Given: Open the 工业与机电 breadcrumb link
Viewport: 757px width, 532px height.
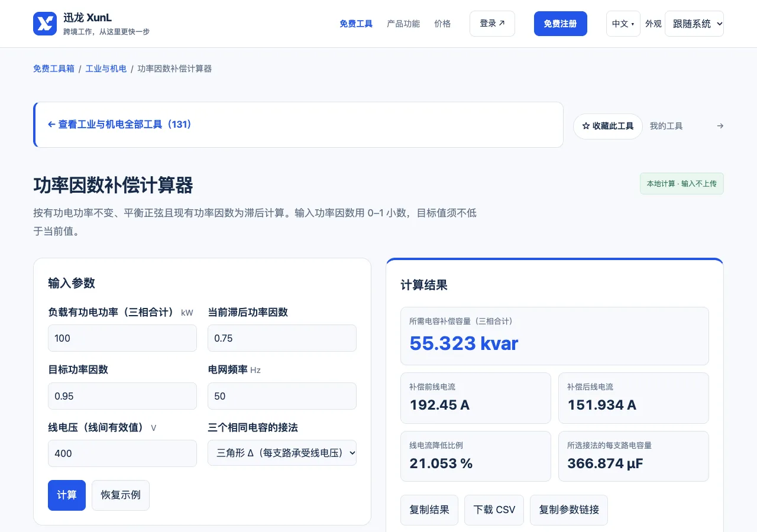Looking at the screenshot, I should tap(106, 69).
